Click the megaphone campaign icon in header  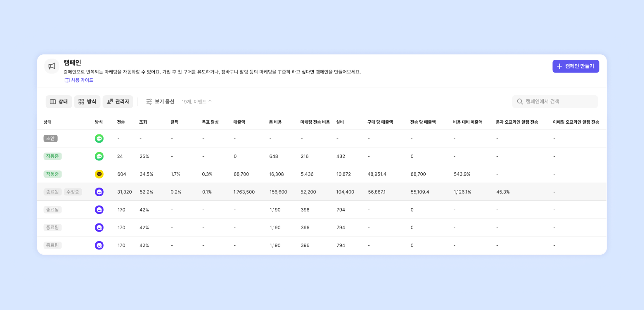point(52,66)
